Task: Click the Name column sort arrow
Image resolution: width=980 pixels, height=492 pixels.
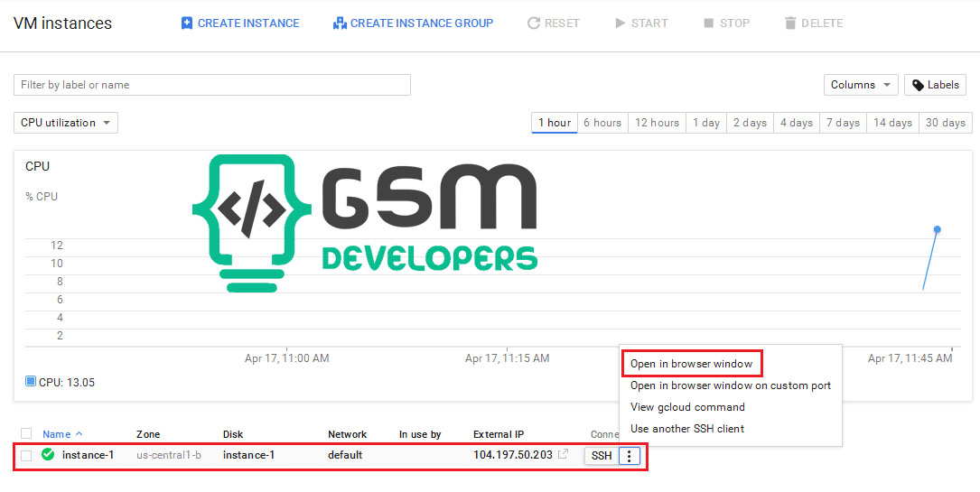Action: point(79,433)
